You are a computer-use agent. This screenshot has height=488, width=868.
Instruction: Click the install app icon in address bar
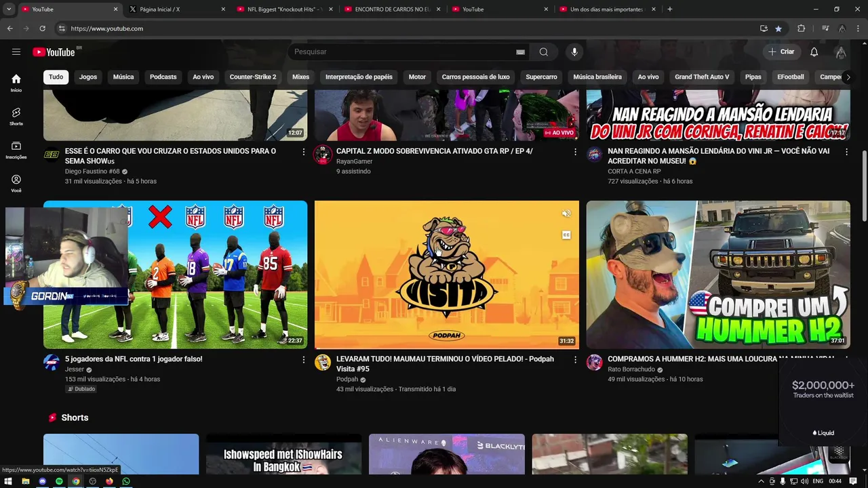[764, 28]
